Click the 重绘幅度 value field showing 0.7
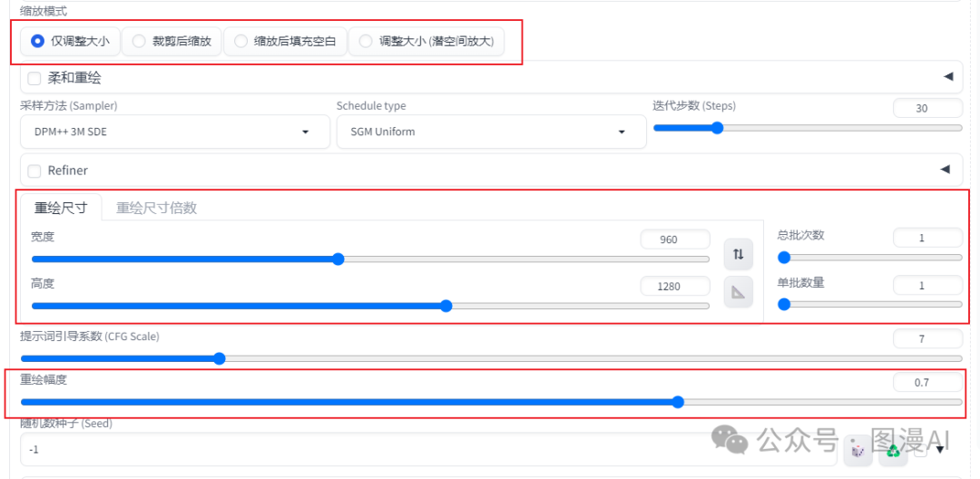The image size is (980, 479). 928,382
